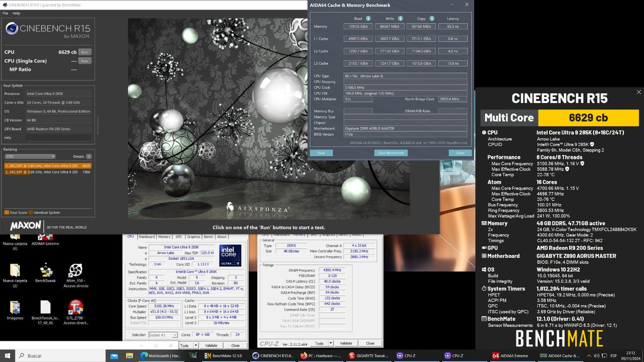Click Tools button in CPU-Z memory window
Viewport: 644px width, 362px height.
[x=319, y=343]
